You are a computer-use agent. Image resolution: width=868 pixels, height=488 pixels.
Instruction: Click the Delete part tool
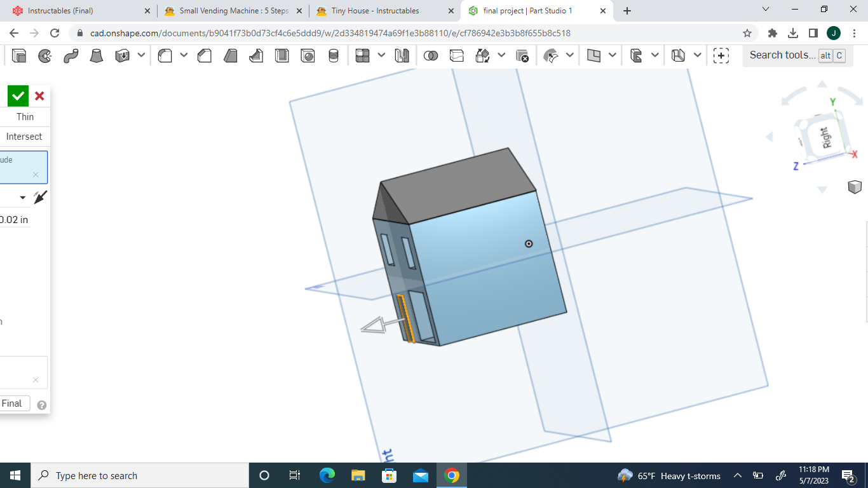click(x=523, y=56)
